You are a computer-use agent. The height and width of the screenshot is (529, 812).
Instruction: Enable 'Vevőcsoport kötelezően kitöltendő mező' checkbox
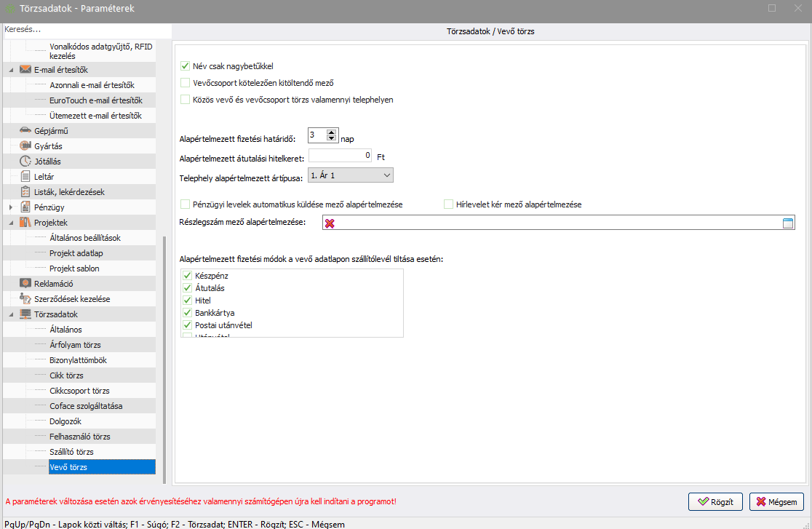click(x=185, y=83)
